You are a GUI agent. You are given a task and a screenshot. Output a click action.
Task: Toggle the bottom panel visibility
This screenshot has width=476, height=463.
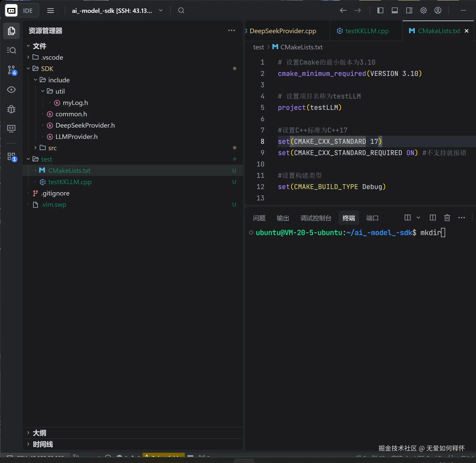coord(394,11)
